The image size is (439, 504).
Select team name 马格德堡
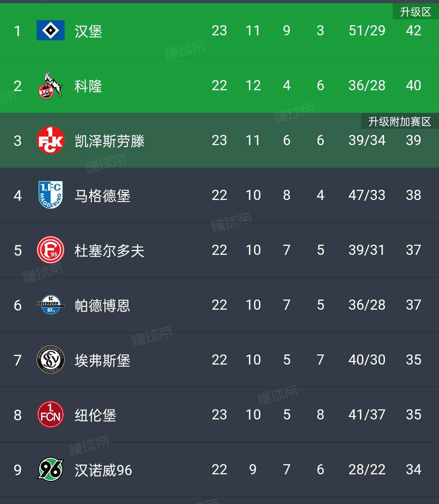coord(102,196)
